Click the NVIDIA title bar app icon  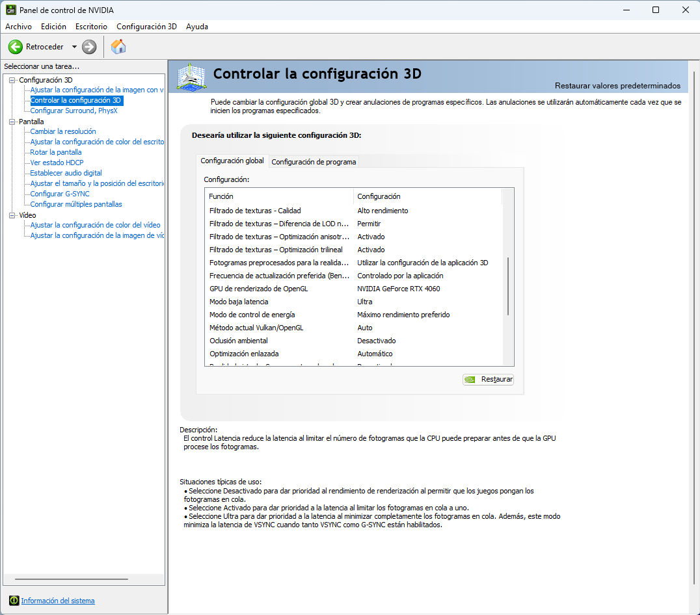point(10,10)
